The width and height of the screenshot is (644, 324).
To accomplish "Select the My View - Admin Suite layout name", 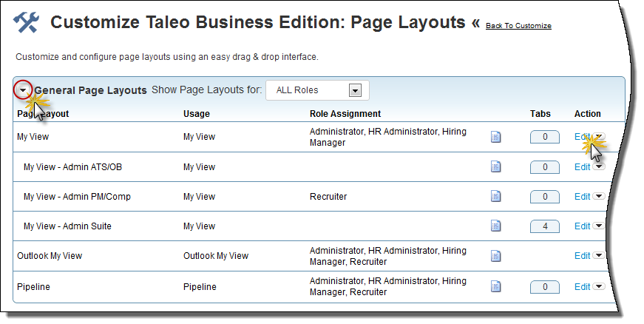I will 67,226.
